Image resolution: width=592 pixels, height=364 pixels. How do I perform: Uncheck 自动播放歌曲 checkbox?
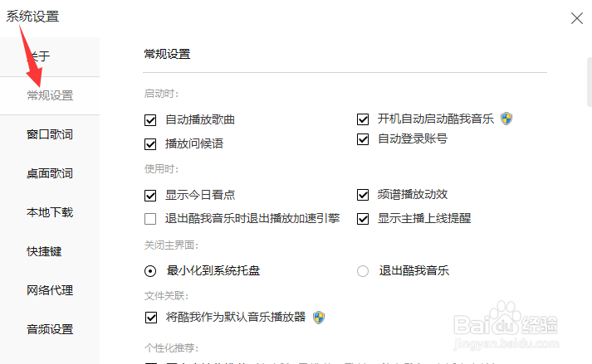click(x=150, y=120)
